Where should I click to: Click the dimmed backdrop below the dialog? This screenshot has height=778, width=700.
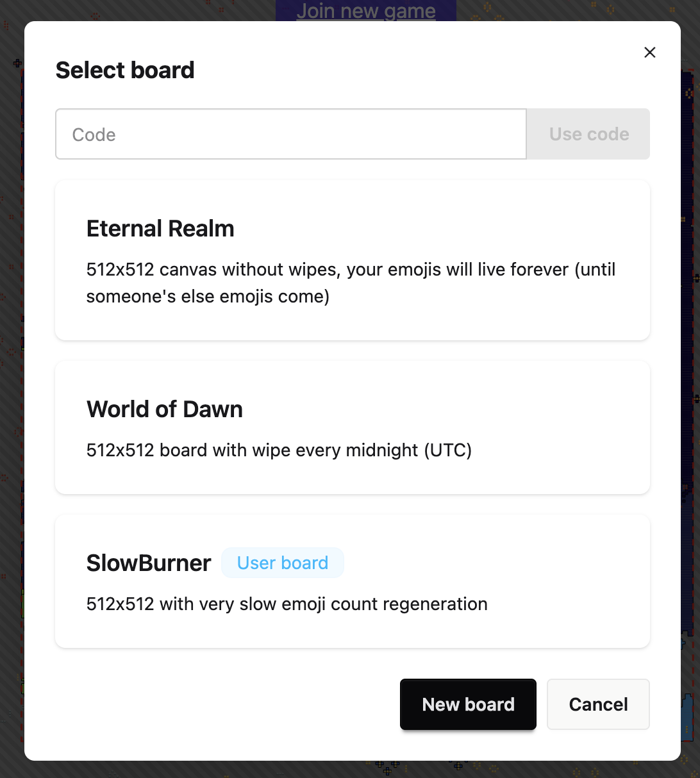coord(192,770)
